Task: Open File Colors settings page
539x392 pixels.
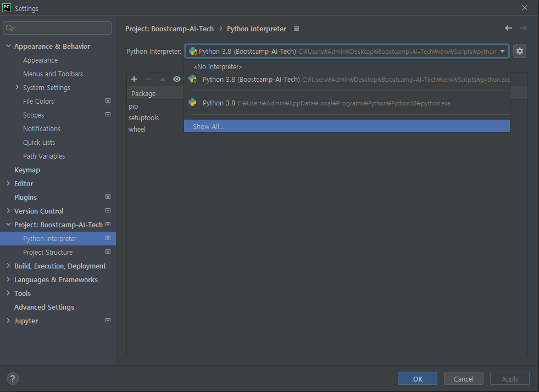Action: pyautogui.click(x=38, y=102)
